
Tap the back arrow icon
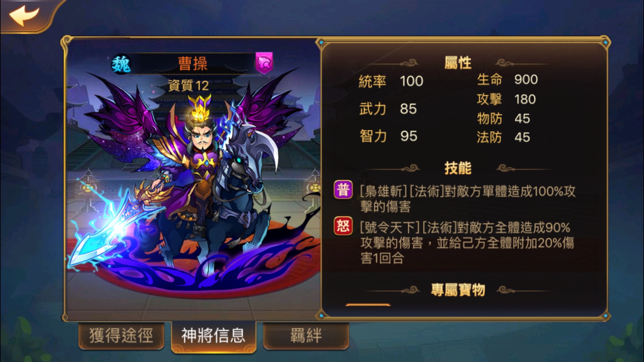24,16
